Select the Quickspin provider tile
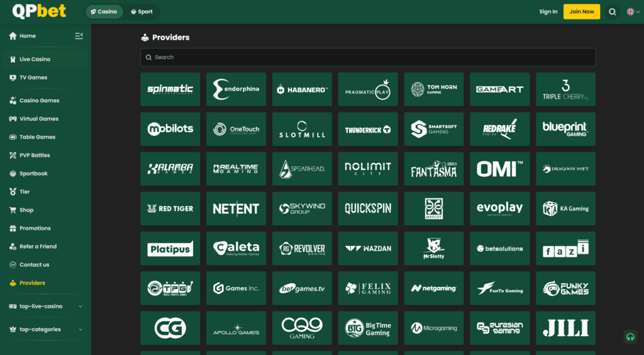 [368, 209]
